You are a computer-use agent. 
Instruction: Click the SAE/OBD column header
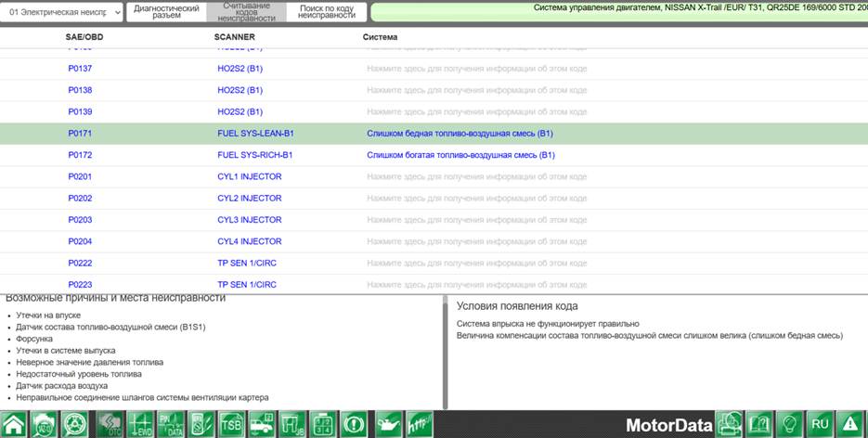click(x=84, y=37)
